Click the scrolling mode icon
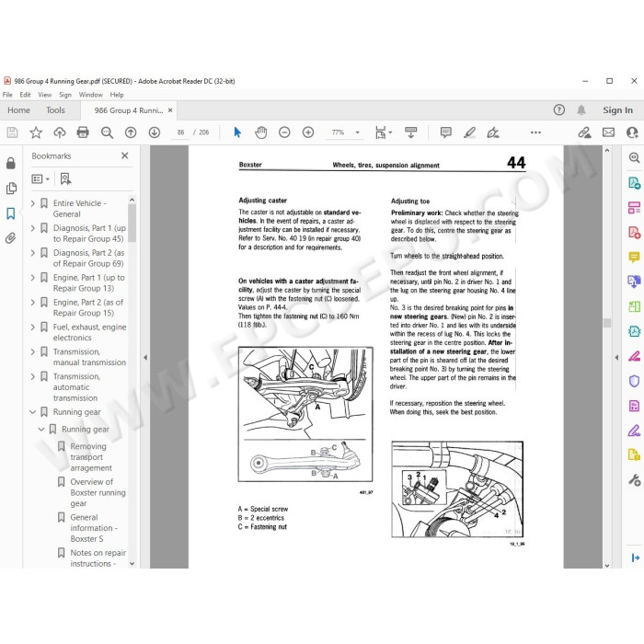 410,132
